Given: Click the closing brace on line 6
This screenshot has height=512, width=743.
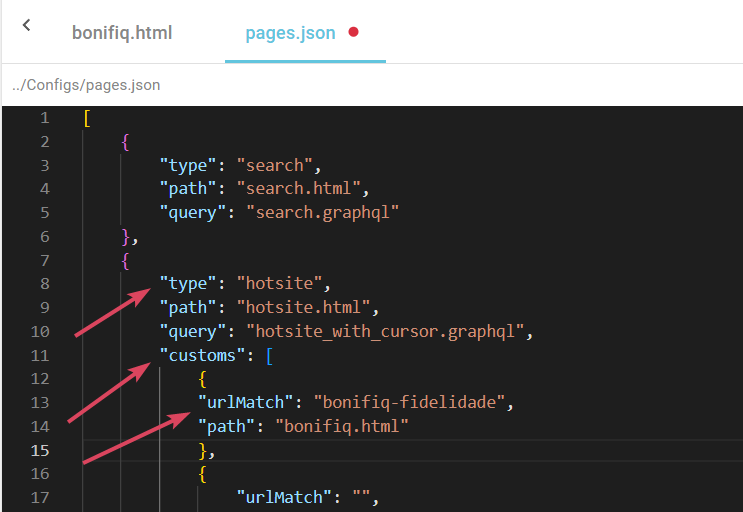Looking at the screenshot, I should coord(125,236).
